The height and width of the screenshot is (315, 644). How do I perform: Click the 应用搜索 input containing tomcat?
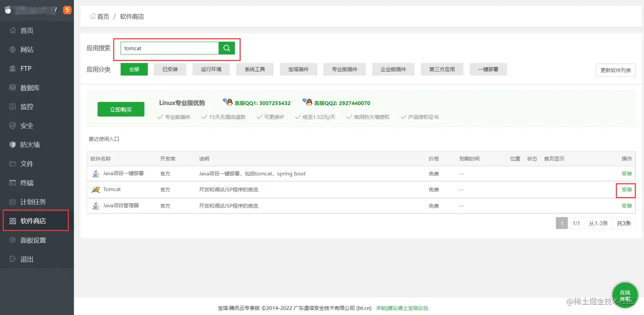(170, 48)
